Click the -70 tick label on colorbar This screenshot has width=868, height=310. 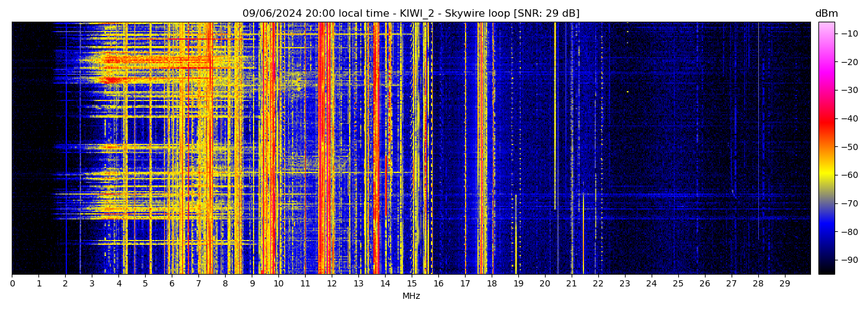point(848,203)
